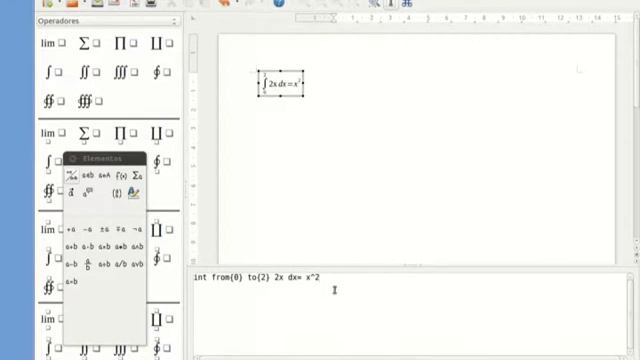Screen dimensions: 640x360
Task: Insert the a+b addition element
Action: click(x=71, y=247)
